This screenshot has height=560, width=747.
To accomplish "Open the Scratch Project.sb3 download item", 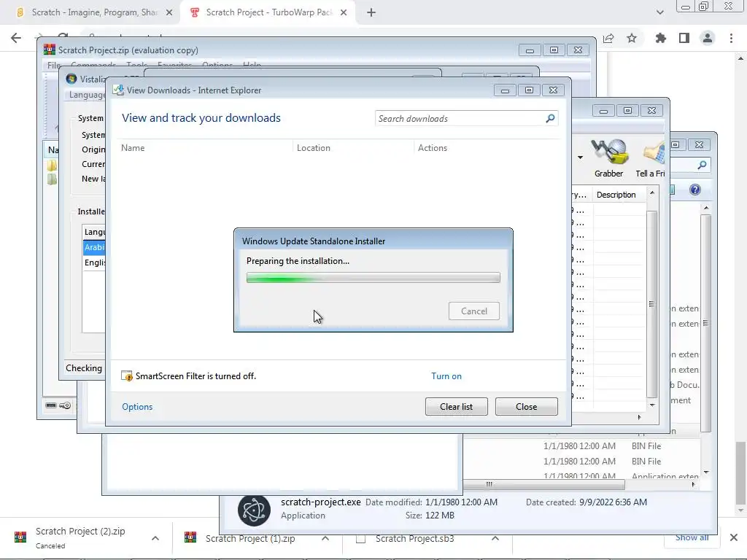I will click(414, 539).
